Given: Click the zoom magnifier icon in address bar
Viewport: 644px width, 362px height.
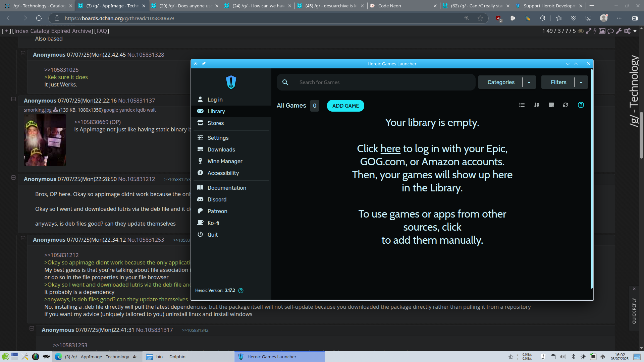Looking at the screenshot, I should point(467,18).
